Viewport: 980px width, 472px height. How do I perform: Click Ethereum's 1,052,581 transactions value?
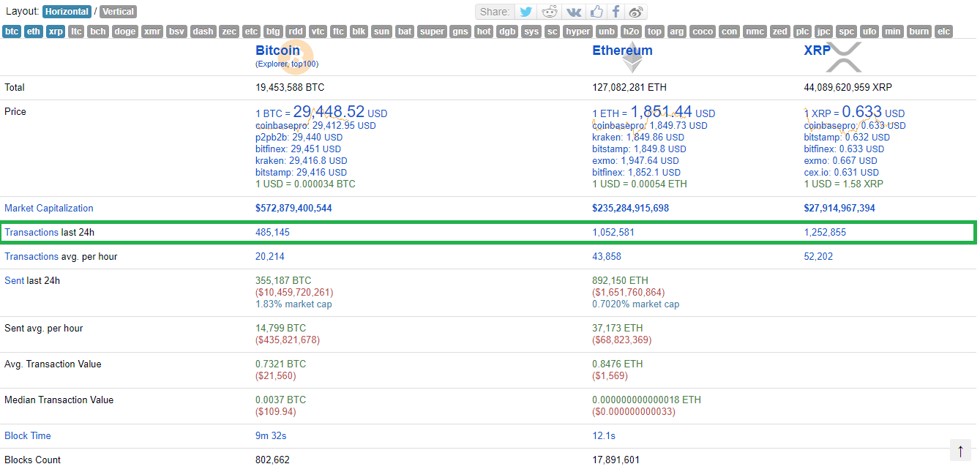pos(613,233)
